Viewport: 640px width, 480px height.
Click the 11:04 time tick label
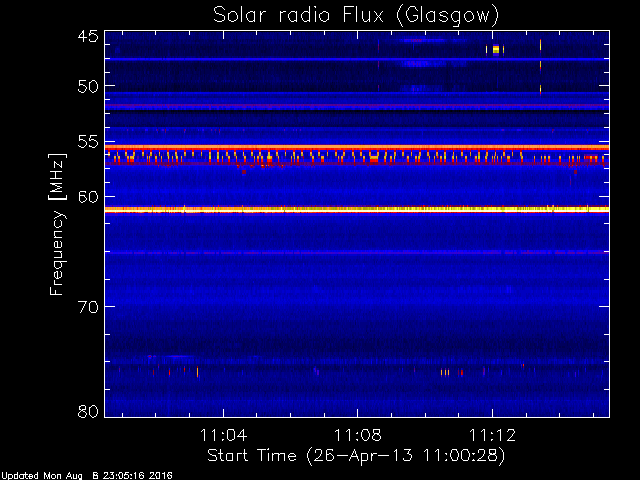[223, 435]
